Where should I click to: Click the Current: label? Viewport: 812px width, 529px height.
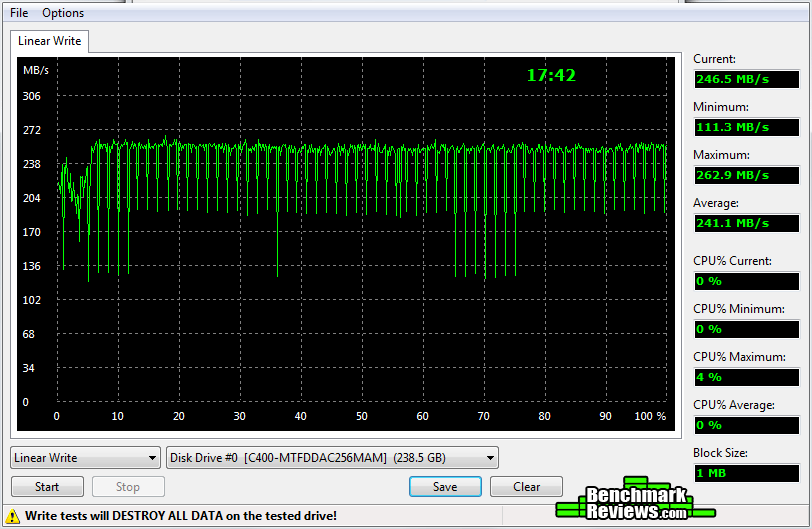point(714,59)
